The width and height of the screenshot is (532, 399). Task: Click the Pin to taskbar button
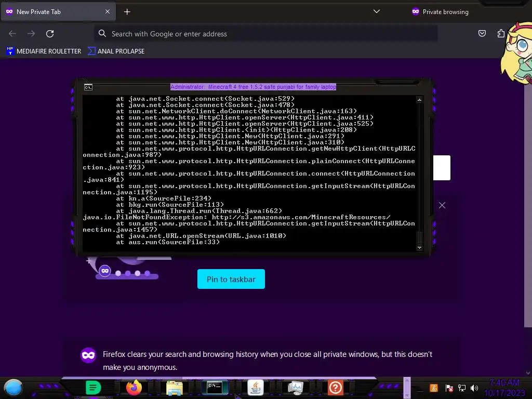pos(231,279)
